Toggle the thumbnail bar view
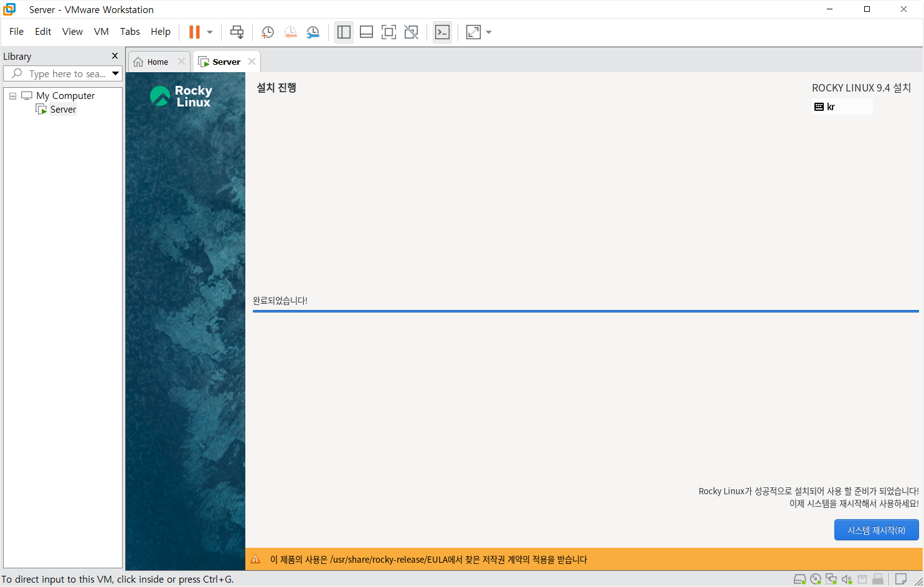The width and height of the screenshot is (924, 587). coord(366,32)
